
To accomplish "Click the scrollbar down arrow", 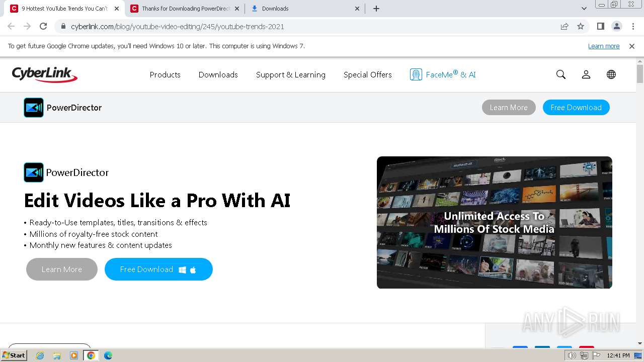I will (x=639, y=344).
